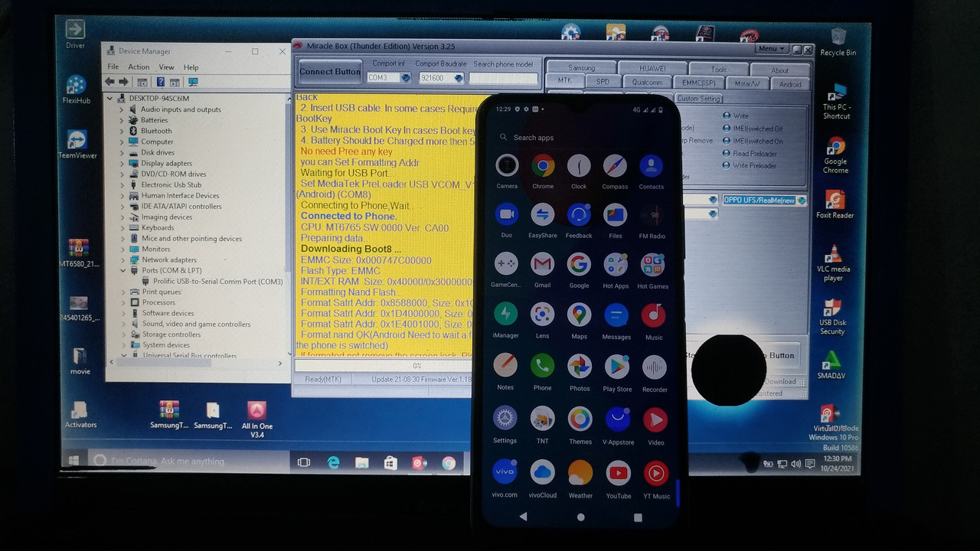Tap the V-Appstore icon on the phone
Image resolution: width=980 pixels, height=551 pixels.
click(617, 419)
